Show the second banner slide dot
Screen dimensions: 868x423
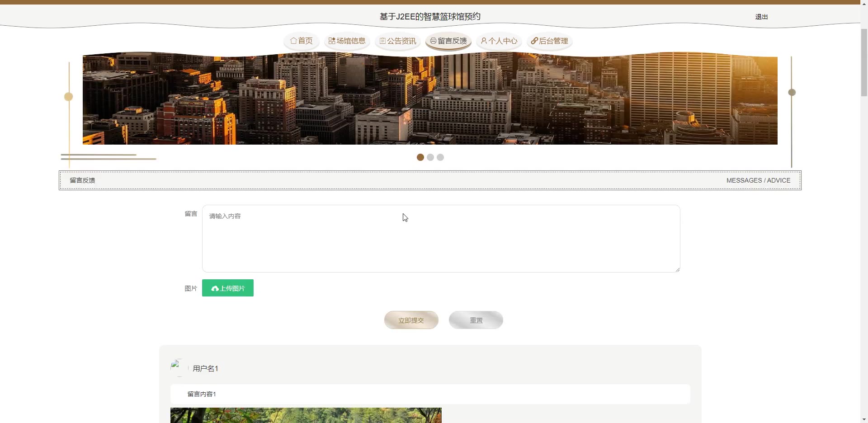pyautogui.click(x=430, y=157)
